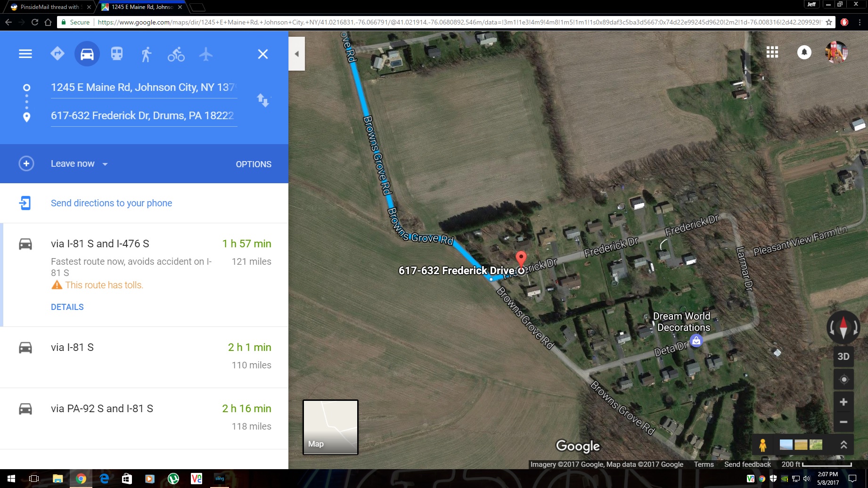Click the Pegman Street View icon

pos(762,445)
